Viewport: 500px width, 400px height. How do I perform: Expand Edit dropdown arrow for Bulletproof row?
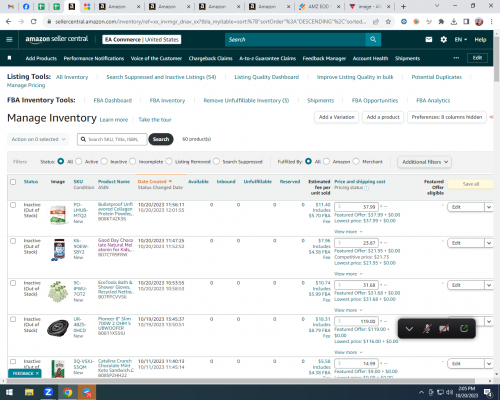click(x=489, y=207)
